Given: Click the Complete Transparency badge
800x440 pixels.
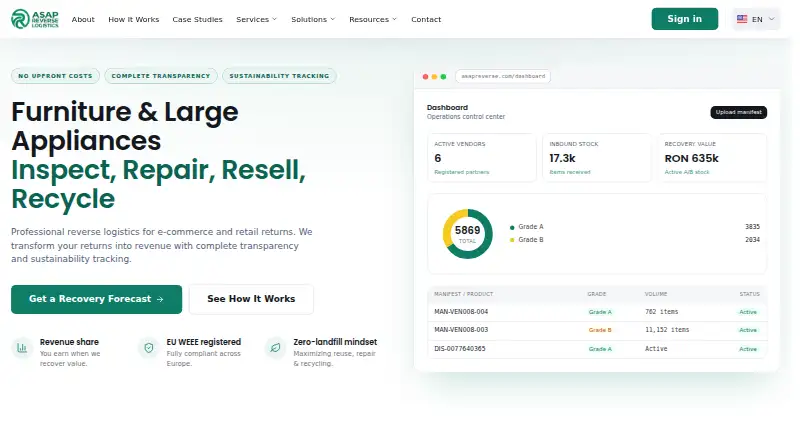Looking at the screenshot, I should [161, 76].
